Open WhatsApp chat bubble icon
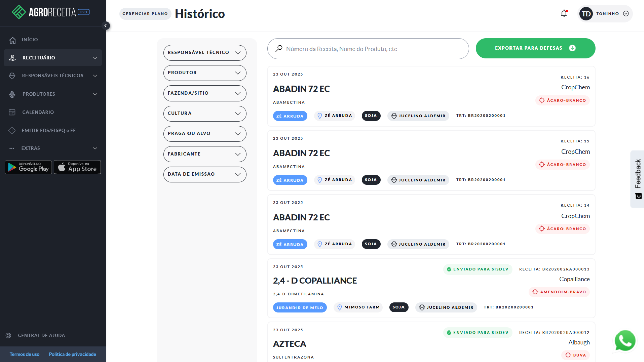644x362 pixels. tap(625, 341)
